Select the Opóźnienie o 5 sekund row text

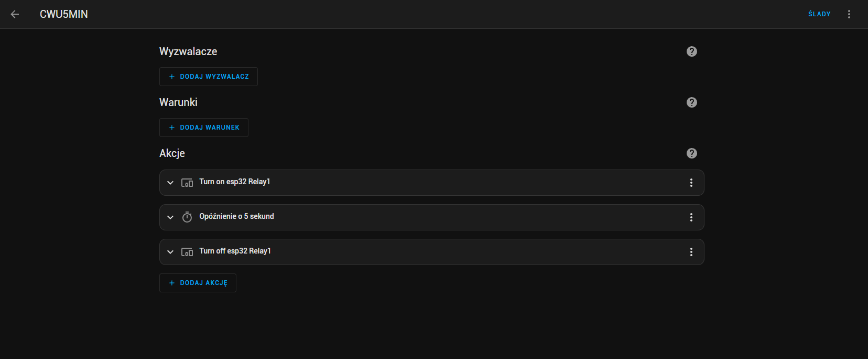pyautogui.click(x=236, y=216)
